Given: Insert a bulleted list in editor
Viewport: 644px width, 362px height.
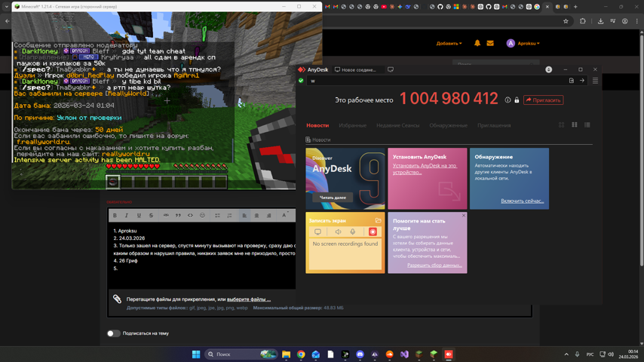Looking at the screenshot, I should [x=218, y=215].
